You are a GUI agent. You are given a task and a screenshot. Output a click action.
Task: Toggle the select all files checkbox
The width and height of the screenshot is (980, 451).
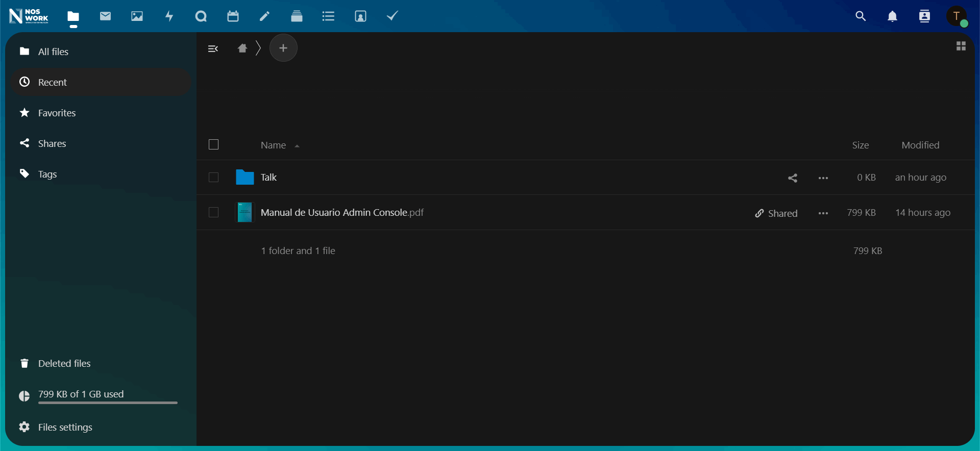tap(214, 145)
